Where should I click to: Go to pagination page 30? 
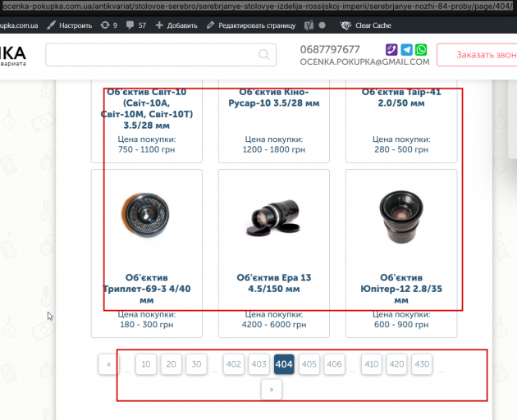click(196, 364)
